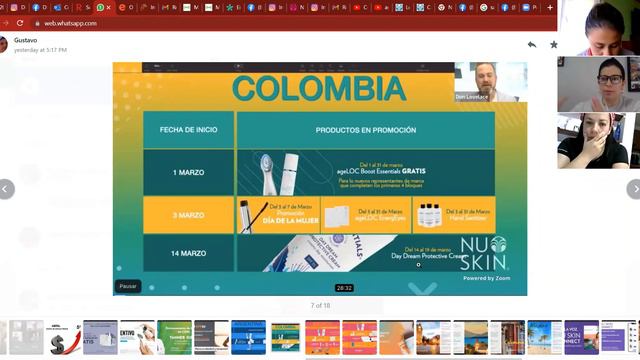Select the castle by the sea thumbnail

coord(470,337)
